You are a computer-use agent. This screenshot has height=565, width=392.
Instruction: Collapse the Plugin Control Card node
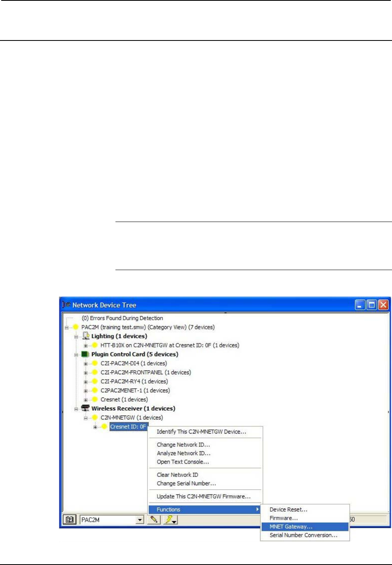point(76,355)
